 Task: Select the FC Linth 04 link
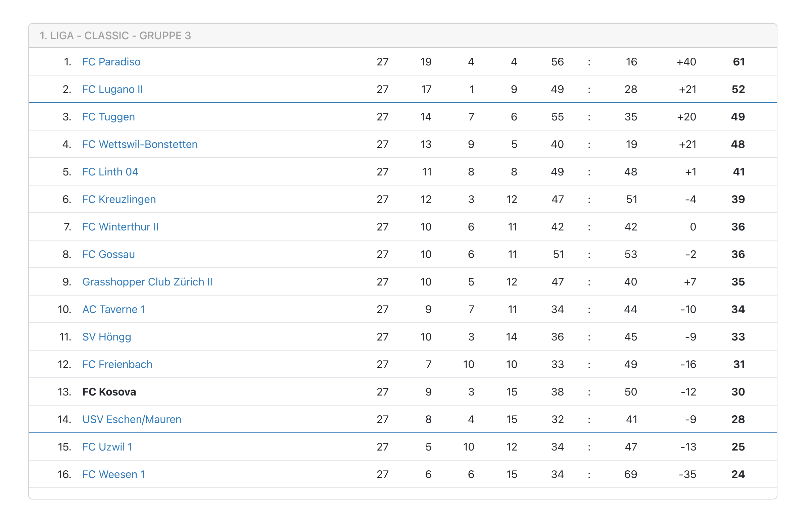click(x=110, y=172)
